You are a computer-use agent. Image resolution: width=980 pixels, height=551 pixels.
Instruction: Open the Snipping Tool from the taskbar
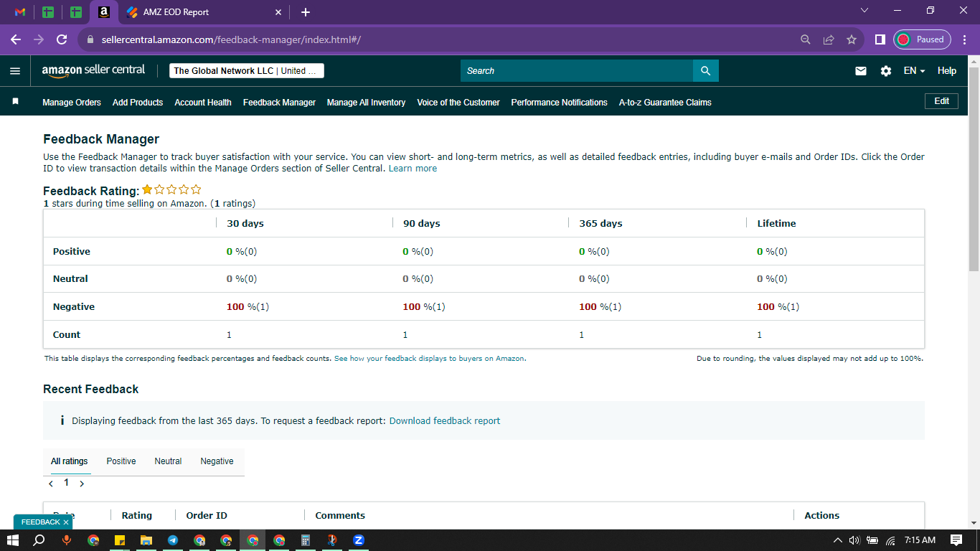332,540
